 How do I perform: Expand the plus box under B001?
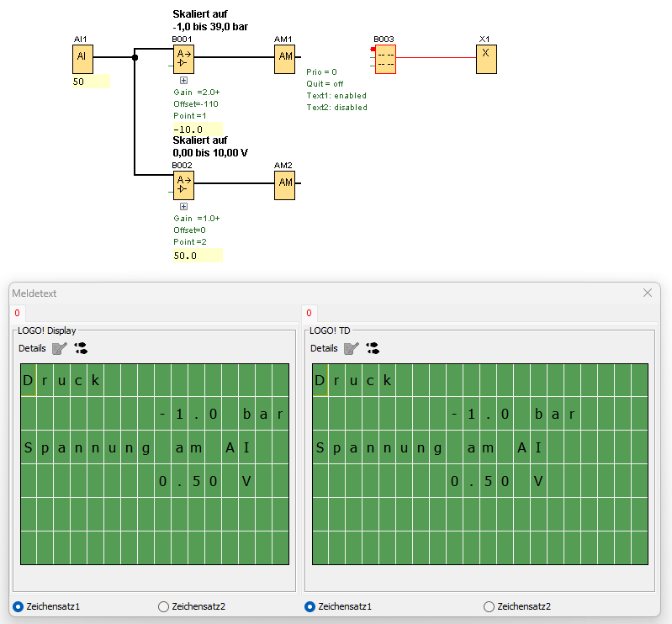click(x=183, y=80)
